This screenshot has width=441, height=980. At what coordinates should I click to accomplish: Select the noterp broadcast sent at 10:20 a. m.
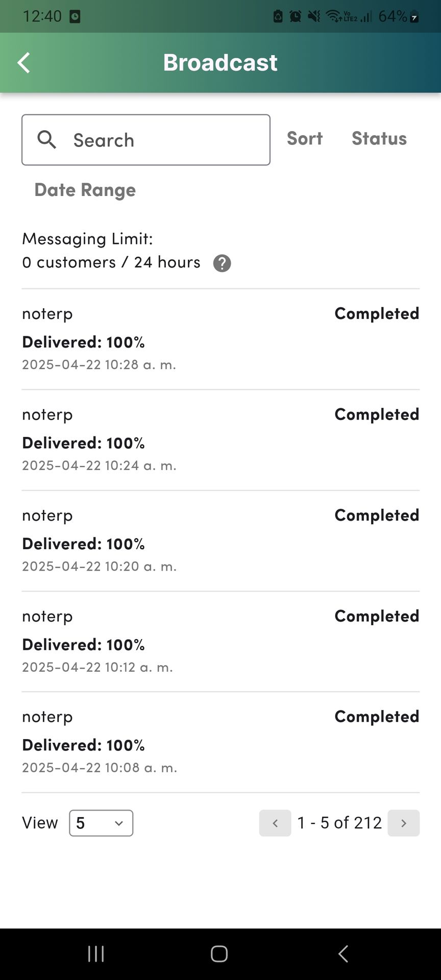153,541
